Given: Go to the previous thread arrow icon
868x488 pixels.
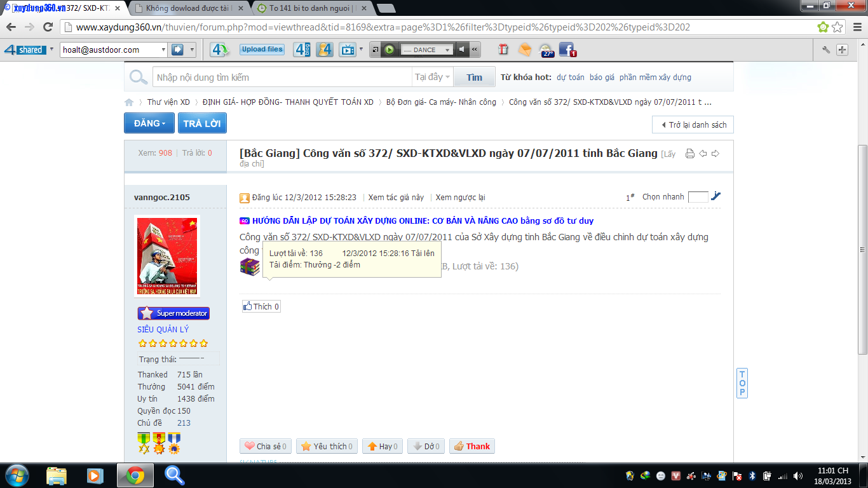Looking at the screenshot, I should pyautogui.click(x=703, y=154).
